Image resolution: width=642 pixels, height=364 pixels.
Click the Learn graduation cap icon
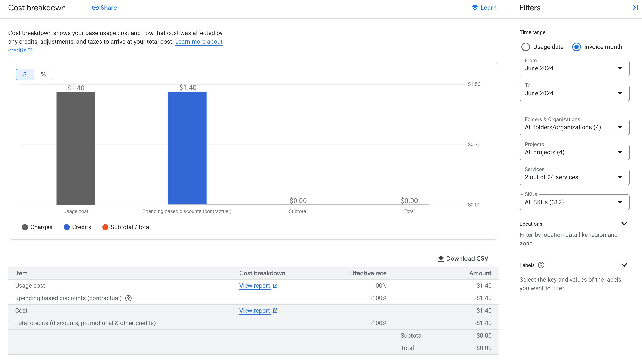pos(475,8)
